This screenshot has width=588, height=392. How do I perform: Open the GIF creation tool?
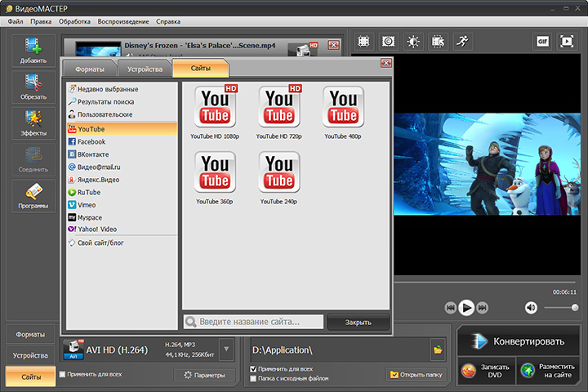point(542,41)
